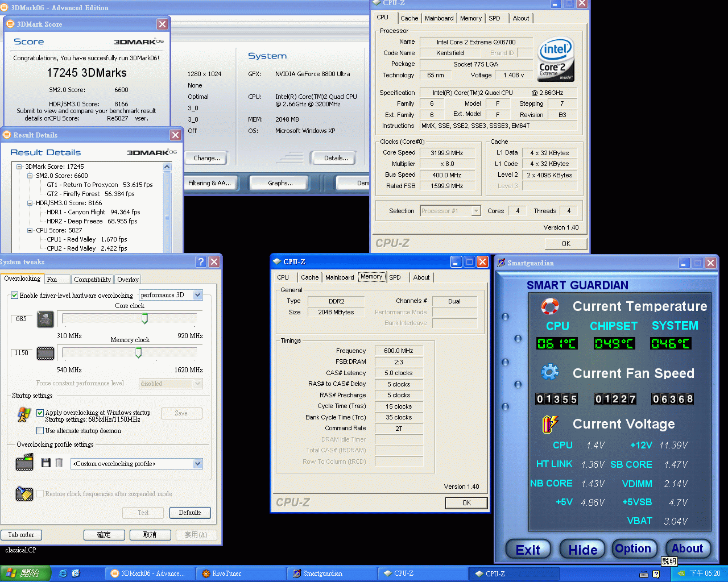Click the GPU core chip icon
Image resolution: width=728 pixels, height=582 pixels.
point(45,319)
